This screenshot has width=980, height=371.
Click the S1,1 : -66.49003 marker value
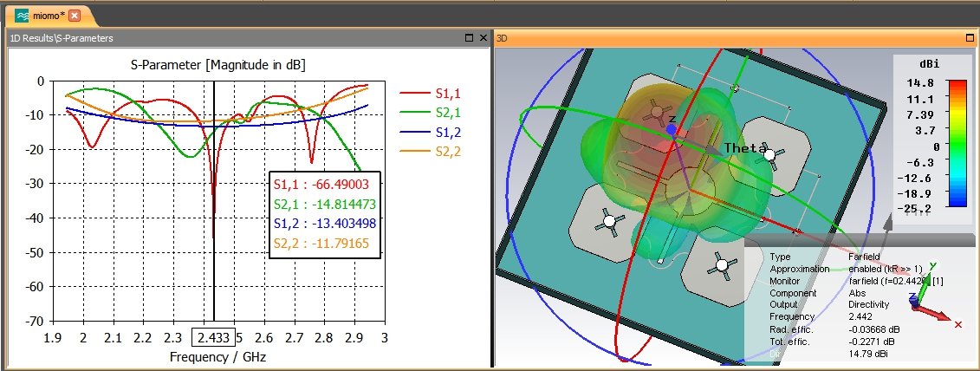point(321,185)
